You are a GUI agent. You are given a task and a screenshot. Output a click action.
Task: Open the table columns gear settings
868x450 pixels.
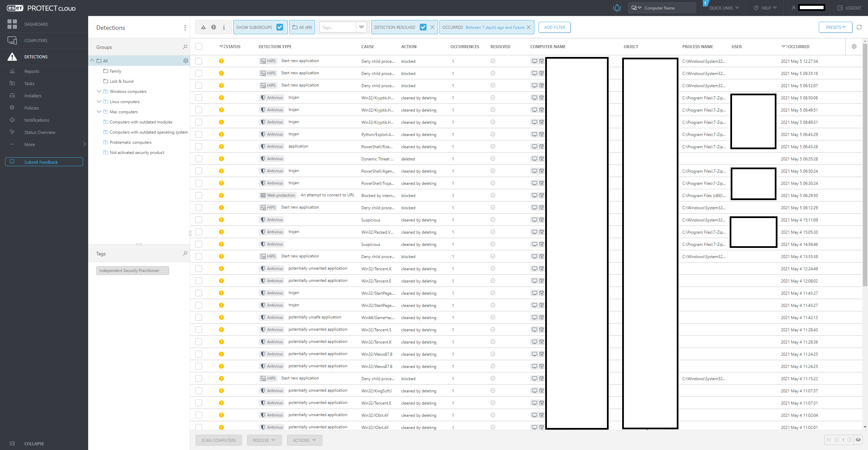pos(854,46)
